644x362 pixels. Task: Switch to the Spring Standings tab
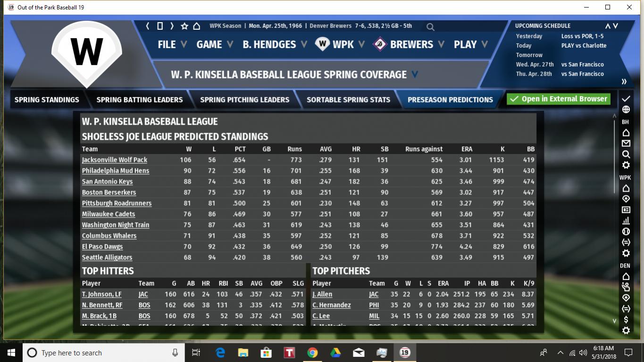47,100
